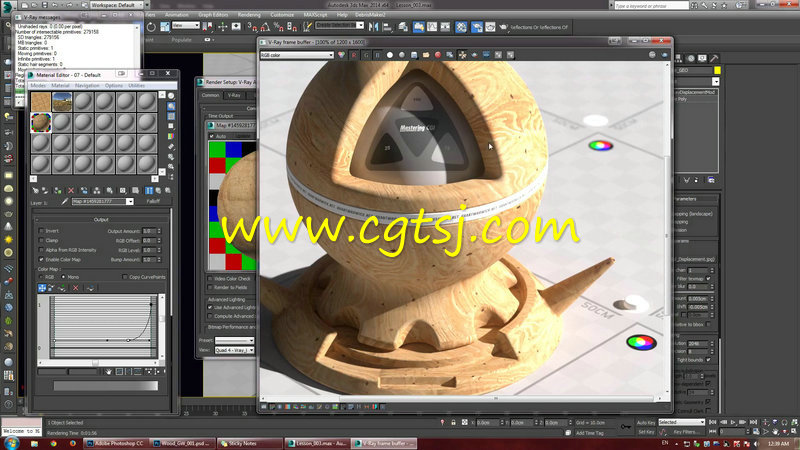Switch V-Ray frame buffer to alpha channel
The width and height of the screenshot is (800, 450).
tap(390, 55)
